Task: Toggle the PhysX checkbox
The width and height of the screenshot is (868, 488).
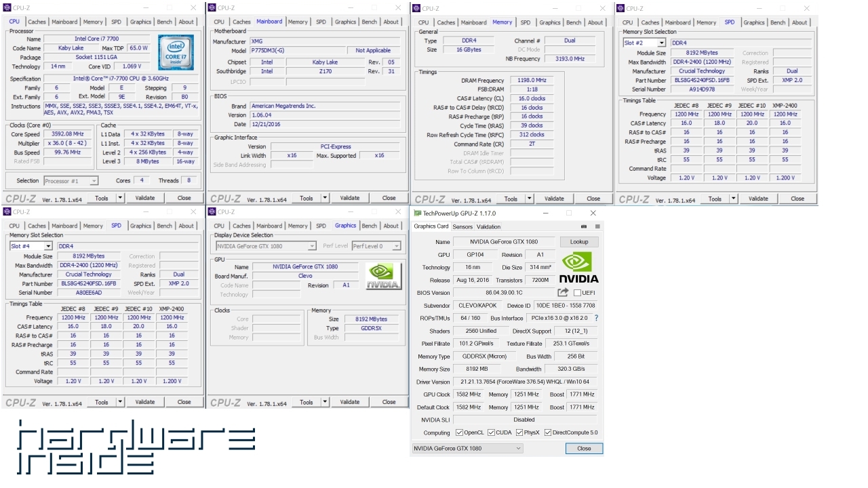Action: 519,432
